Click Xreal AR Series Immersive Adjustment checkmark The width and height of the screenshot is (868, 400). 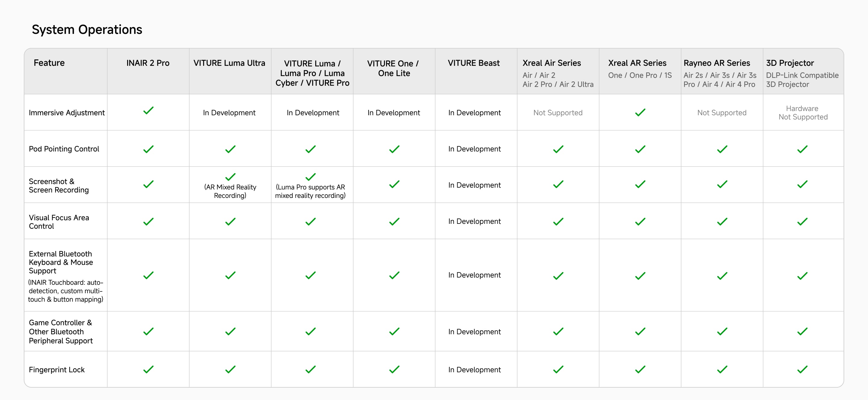pyautogui.click(x=640, y=113)
